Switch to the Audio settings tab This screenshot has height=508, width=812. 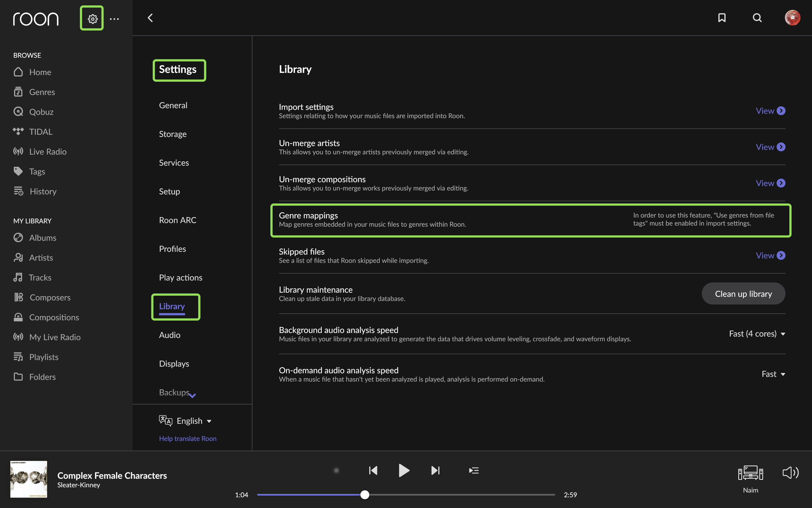pos(170,335)
